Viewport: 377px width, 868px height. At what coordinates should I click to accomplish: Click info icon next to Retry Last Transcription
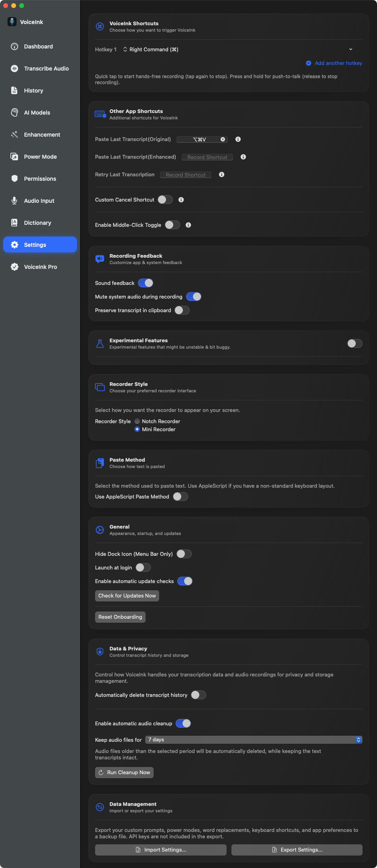[x=221, y=175]
